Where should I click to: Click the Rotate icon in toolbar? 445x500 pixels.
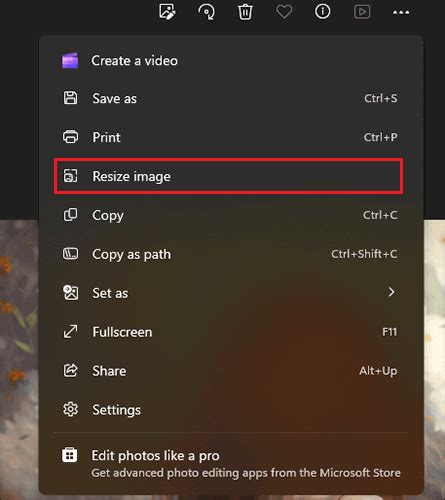click(x=207, y=12)
